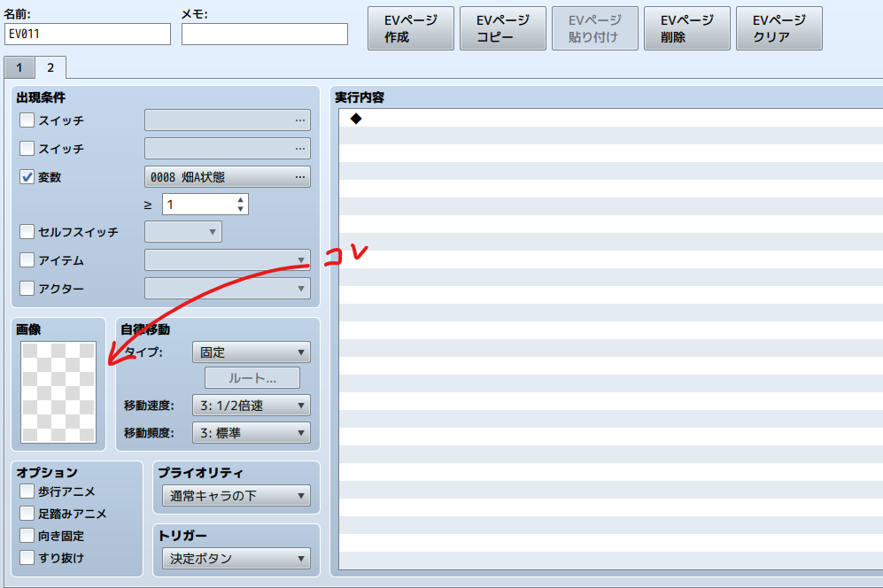This screenshot has width=883, height=588.
Task: Click the 名前 field containing EV011
Action: click(88, 35)
